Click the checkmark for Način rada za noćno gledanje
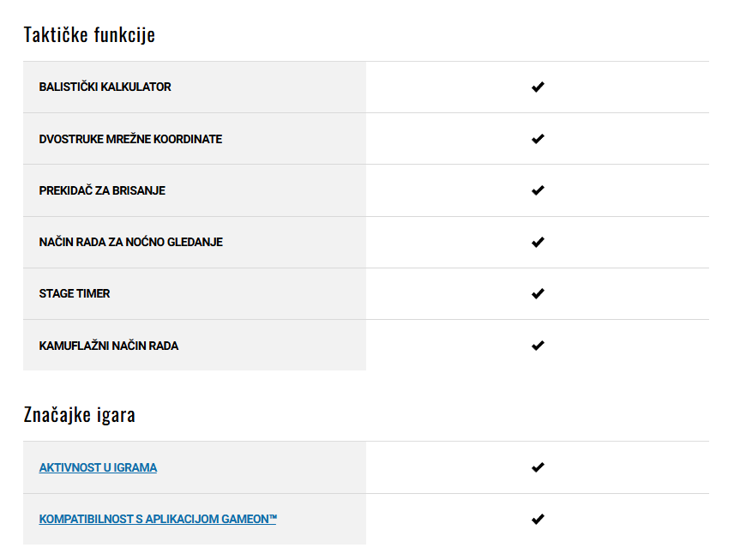This screenshot has height=560, width=752. pyautogui.click(x=538, y=242)
